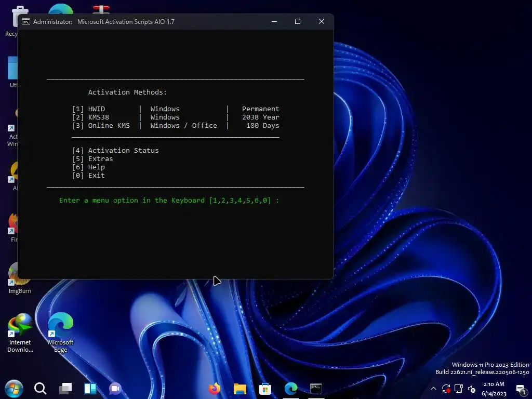The image size is (532, 399).
Task: Open taskbar Search magnifier
Action: tap(40, 389)
